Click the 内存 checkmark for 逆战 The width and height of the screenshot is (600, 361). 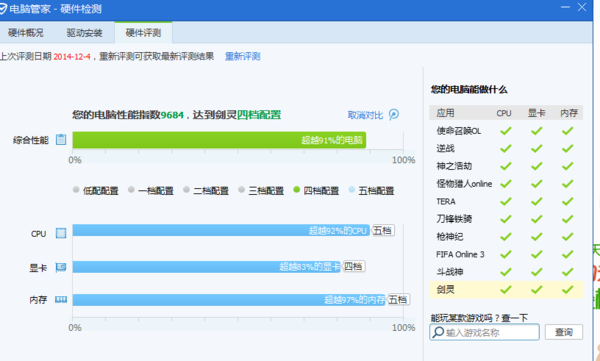pos(567,149)
